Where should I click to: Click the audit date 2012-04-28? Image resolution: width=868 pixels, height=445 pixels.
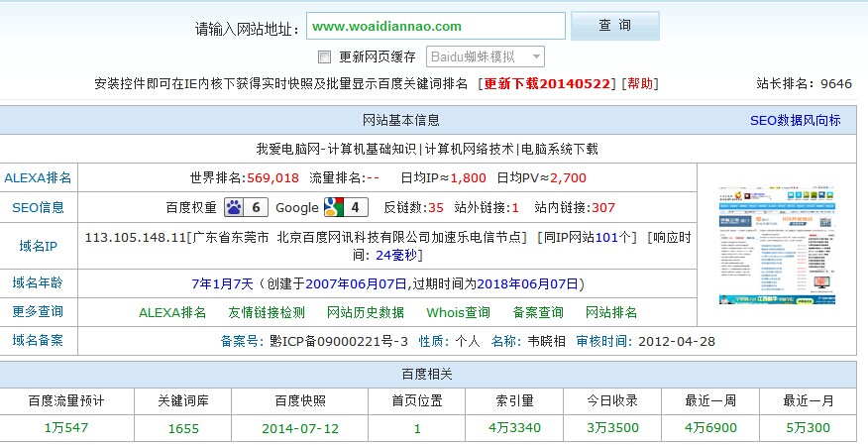(x=677, y=342)
